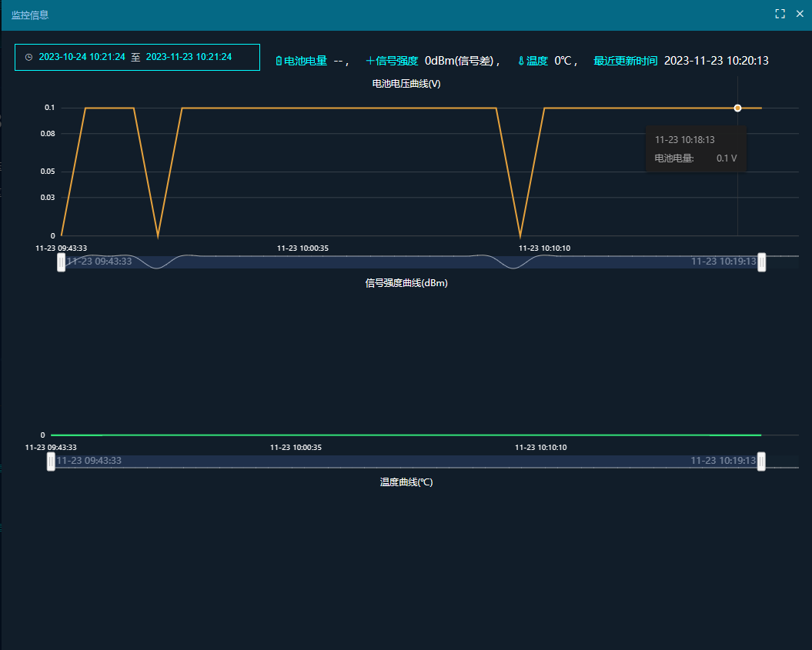Grab left zoom handle of battery voltage chart
This screenshot has height=650, width=812.
pyautogui.click(x=61, y=262)
